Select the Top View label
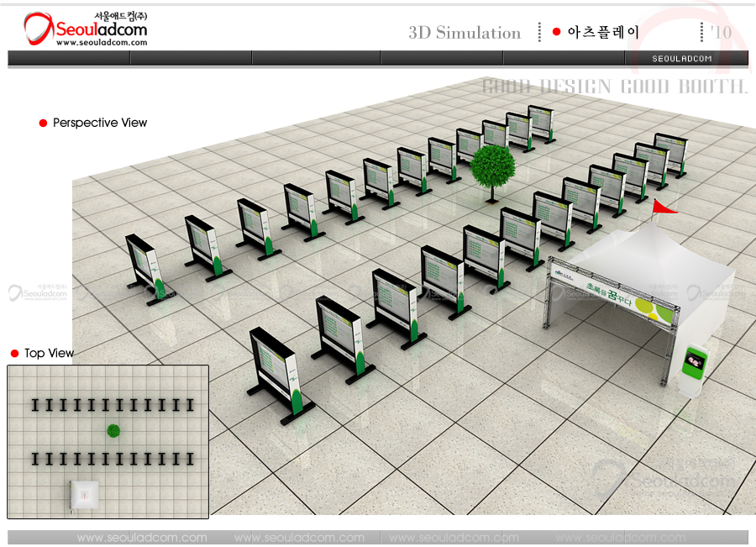Screen dimensions: 756x547 click(x=50, y=354)
